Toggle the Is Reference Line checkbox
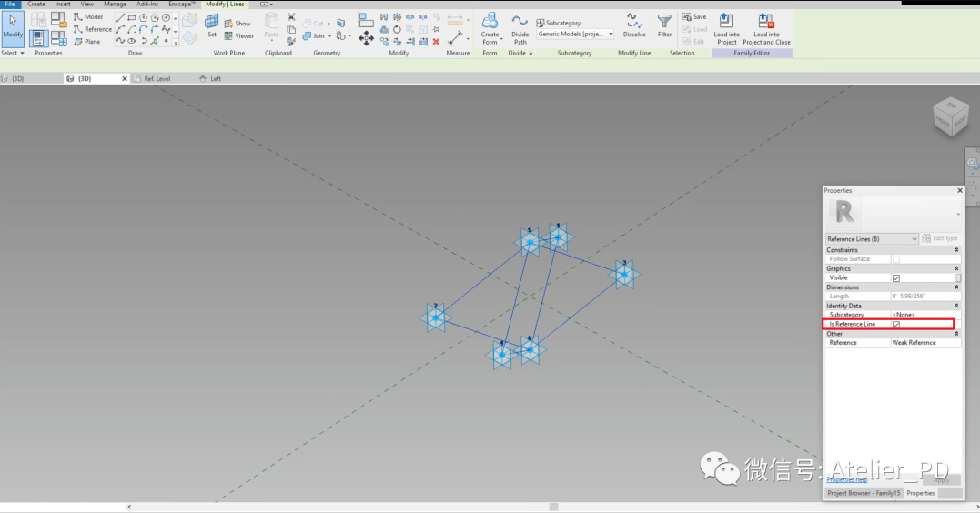 point(896,325)
